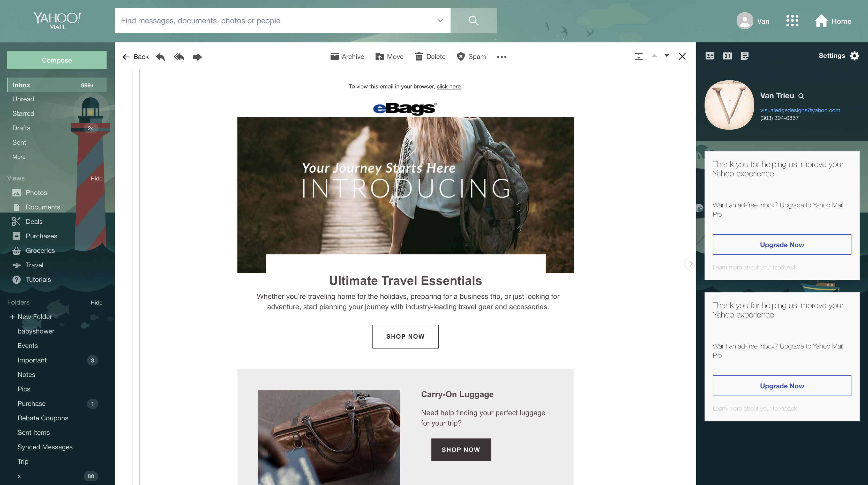Expand the search options dropdown arrow
868x485 pixels.
(x=440, y=20)
